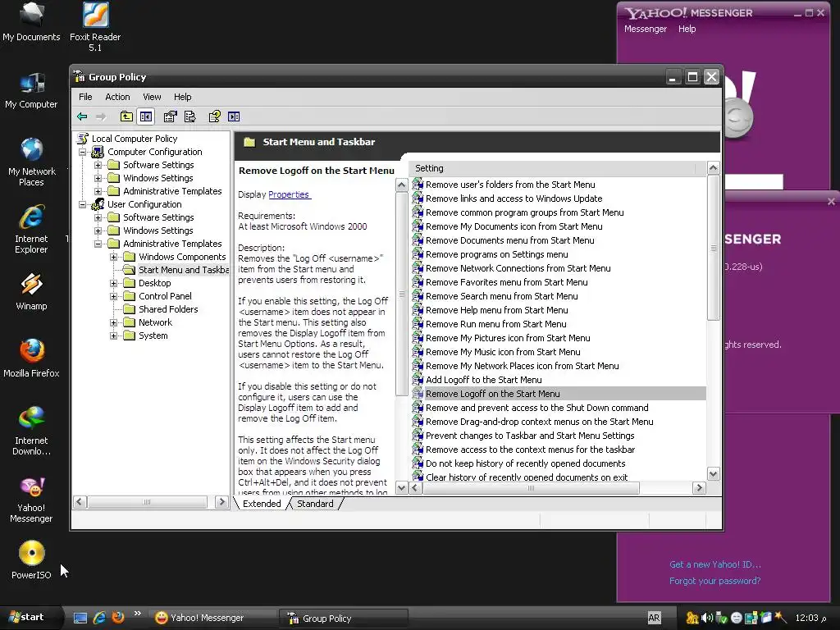This screenshot has width=840, height=630.
Task: Click Yahoo! Messenger taskbar button
Action: point(212,619)
